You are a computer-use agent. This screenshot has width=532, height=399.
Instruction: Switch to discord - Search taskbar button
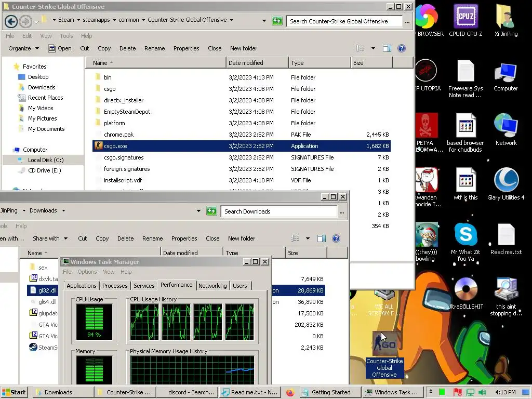(187, 392)
